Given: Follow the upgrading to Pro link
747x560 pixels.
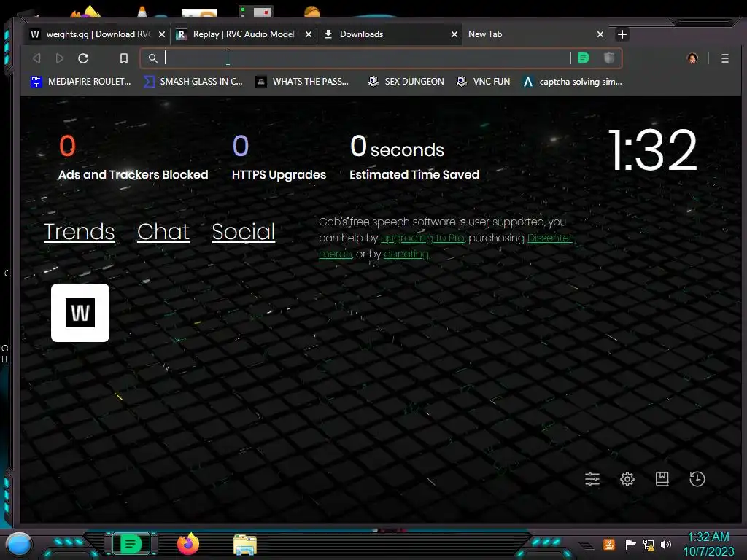Looking at the screenshot, I should pos(422,238).
